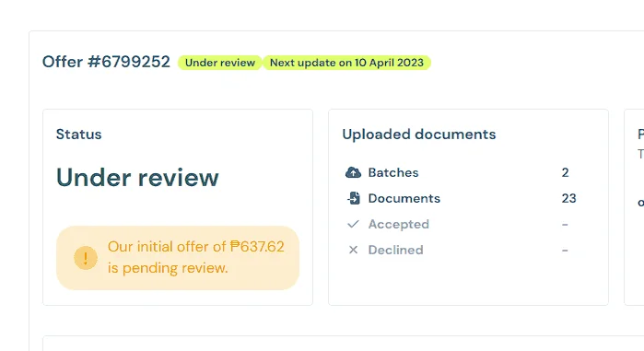
Task: Click the Documents count '23'
Action: (x=568, y=198)
